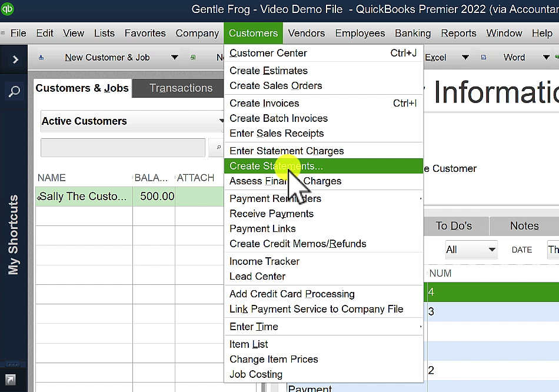Open the Help menu

[543, 33]
